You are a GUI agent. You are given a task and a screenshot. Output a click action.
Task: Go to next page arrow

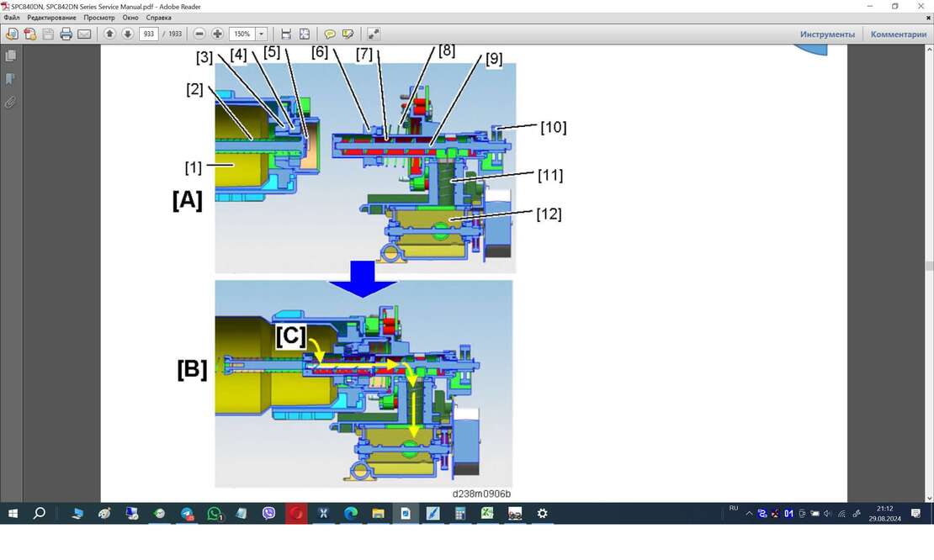coord(128,34)
